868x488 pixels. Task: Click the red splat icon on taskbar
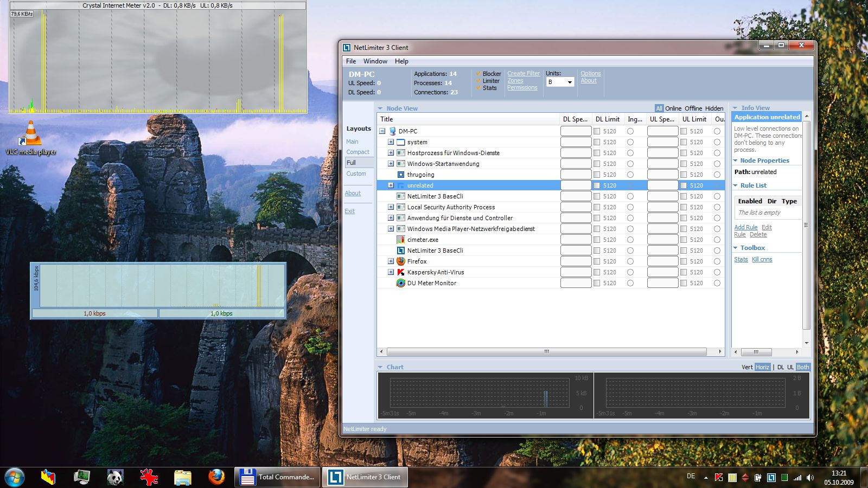click(x=149, y=477)
